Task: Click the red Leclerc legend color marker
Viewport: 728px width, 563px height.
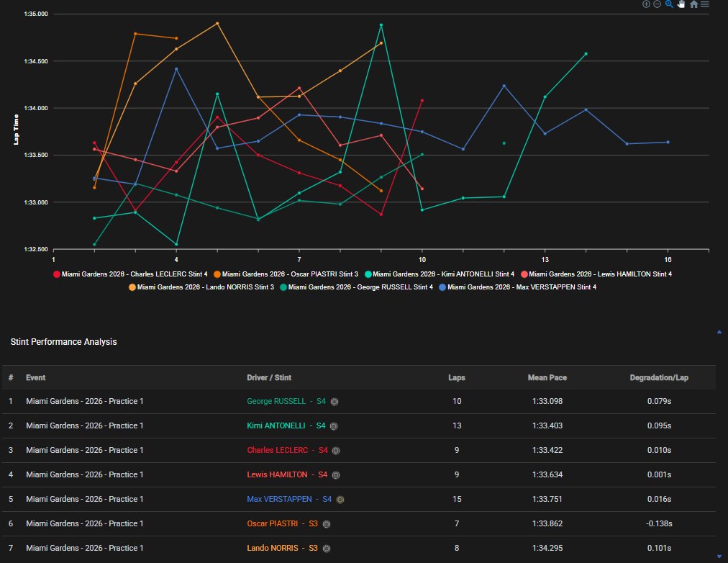Action: click(57, 274)
